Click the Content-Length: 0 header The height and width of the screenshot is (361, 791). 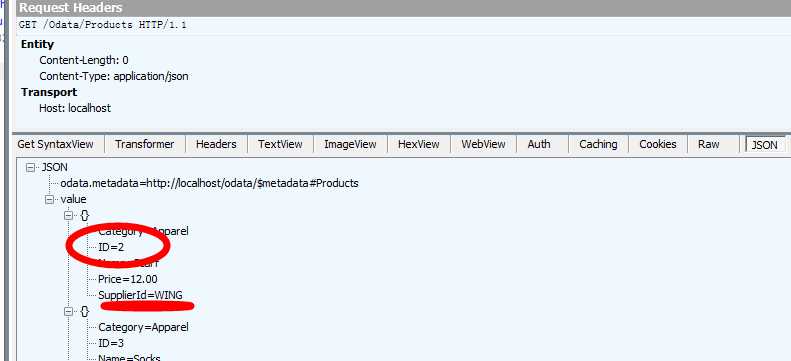(x=84, y=61)
